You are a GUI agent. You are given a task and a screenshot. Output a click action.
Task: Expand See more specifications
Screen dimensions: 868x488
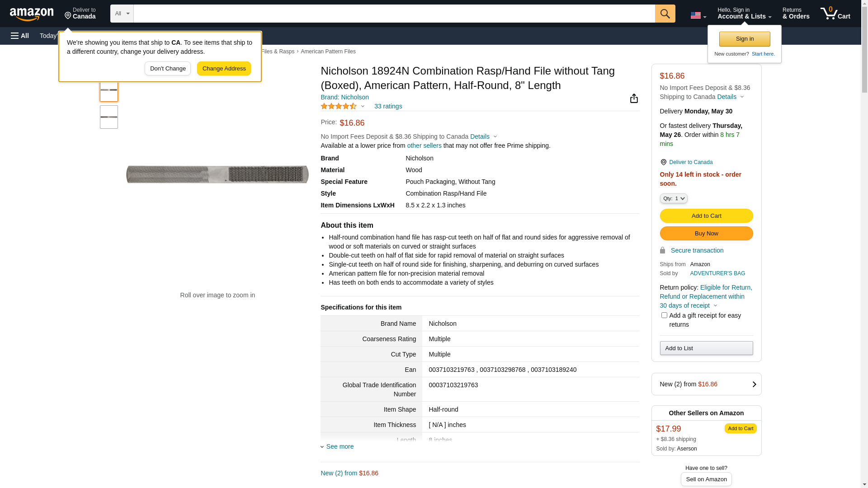340,446
